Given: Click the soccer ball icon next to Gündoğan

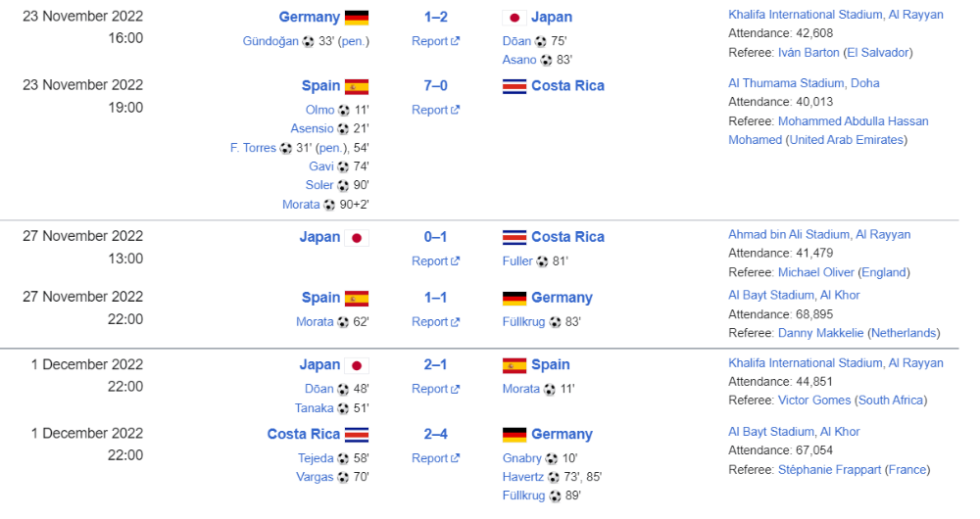Looking at the screenshot, I should coord(309,42).
